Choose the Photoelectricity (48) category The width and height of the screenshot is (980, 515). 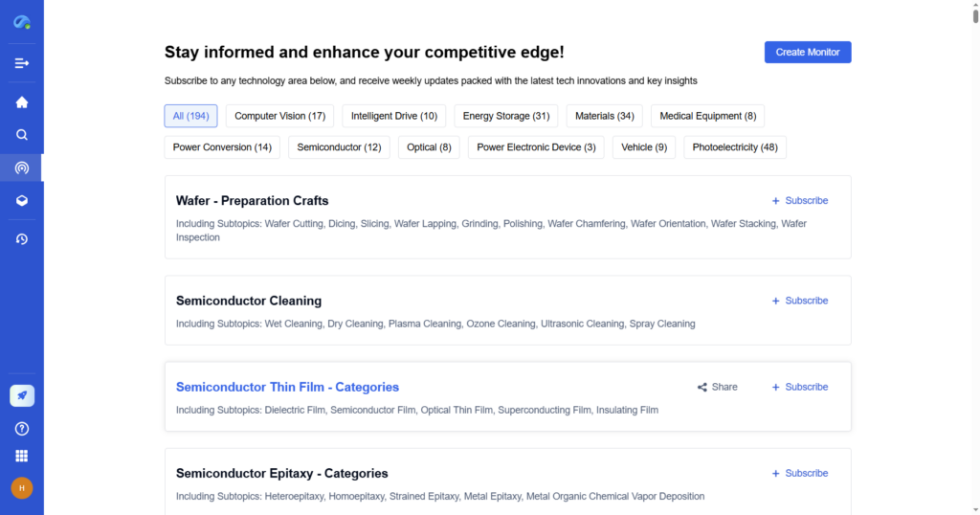click(734, 147)
